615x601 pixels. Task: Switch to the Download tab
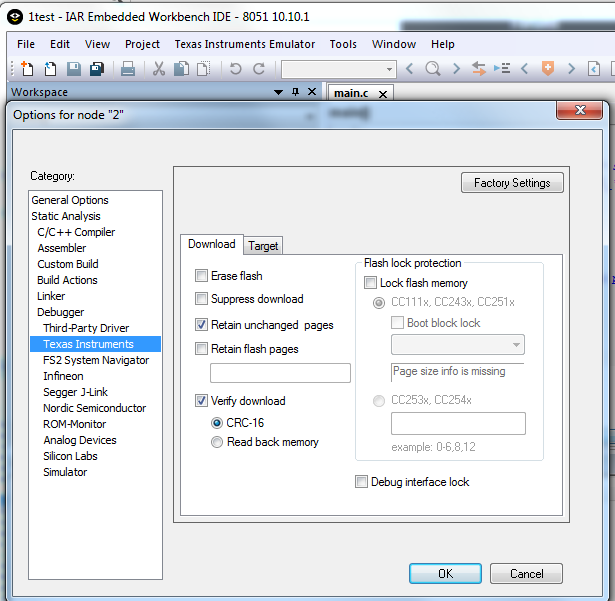212,244
